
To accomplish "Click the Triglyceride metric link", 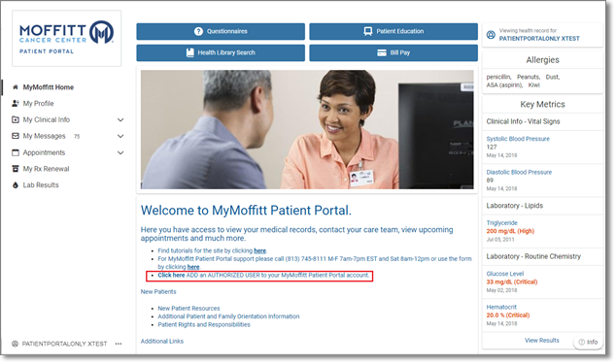I will coord(501,222).
